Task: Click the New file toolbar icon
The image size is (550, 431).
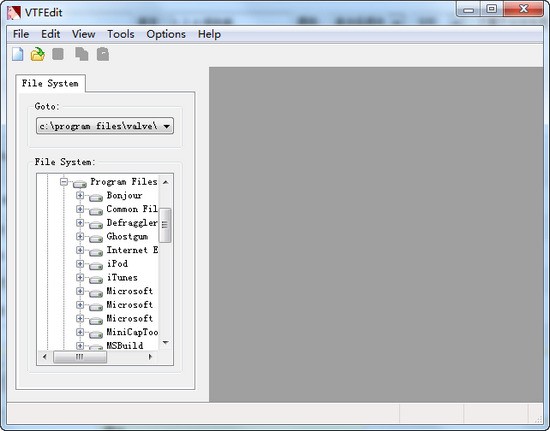Action: click(x=18, y=54)
